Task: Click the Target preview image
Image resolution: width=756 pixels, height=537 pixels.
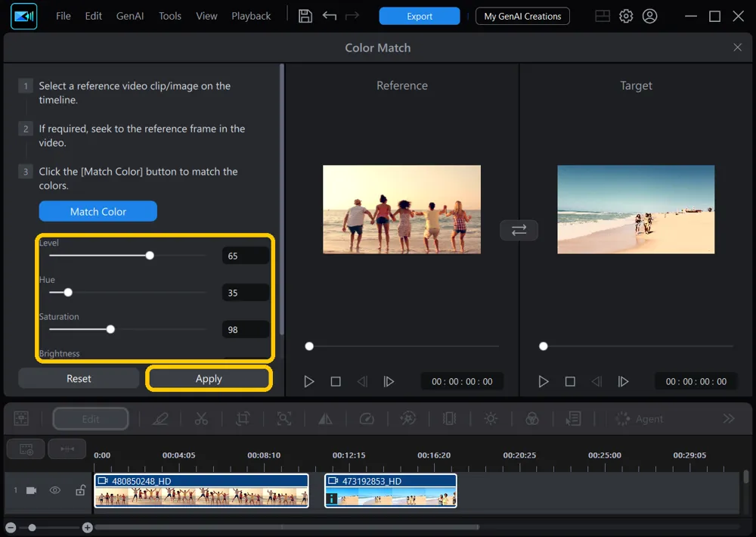Action: tap(636, 210)
